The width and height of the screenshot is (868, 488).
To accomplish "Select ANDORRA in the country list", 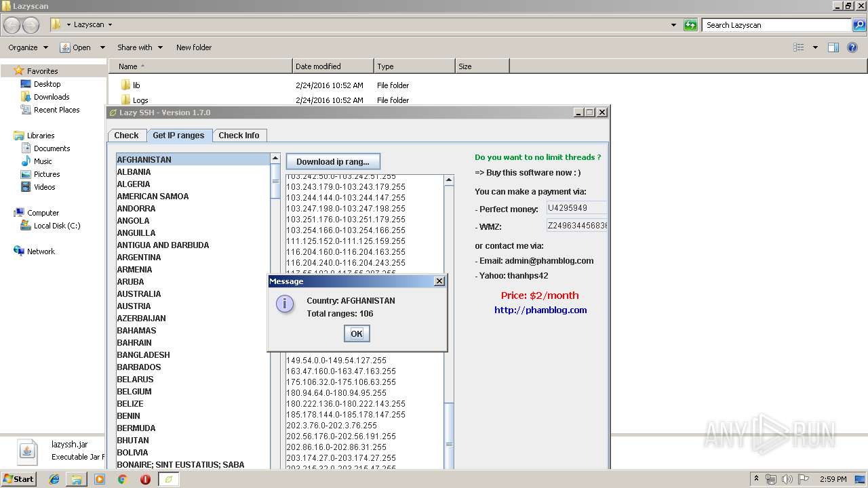I will coord(193,209).
